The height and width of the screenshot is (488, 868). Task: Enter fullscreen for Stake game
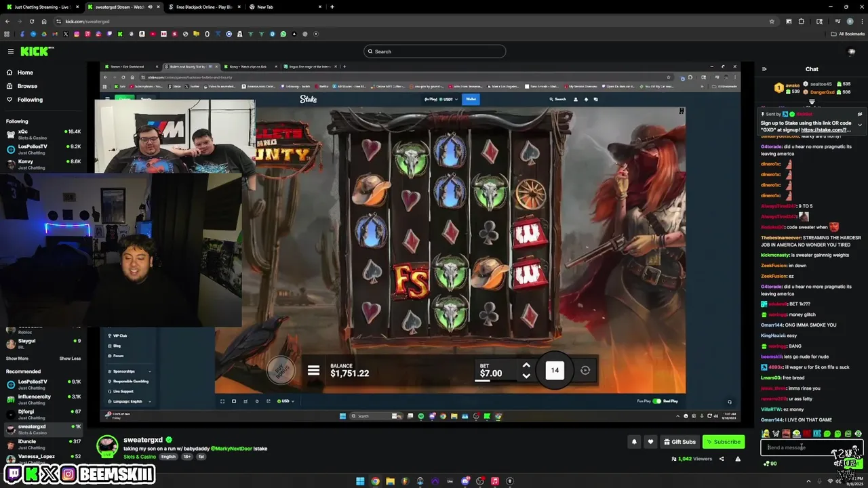tap(222, 401)
